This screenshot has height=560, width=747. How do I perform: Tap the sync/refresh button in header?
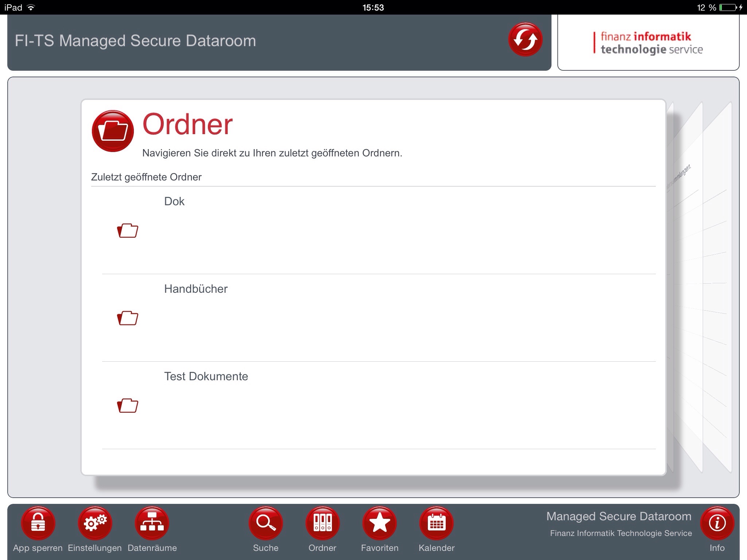tap(525, 40)
